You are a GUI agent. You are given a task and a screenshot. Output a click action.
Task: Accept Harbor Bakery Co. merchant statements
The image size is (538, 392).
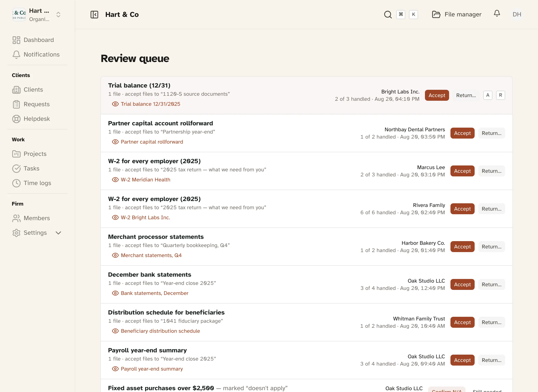click(462, 247)
